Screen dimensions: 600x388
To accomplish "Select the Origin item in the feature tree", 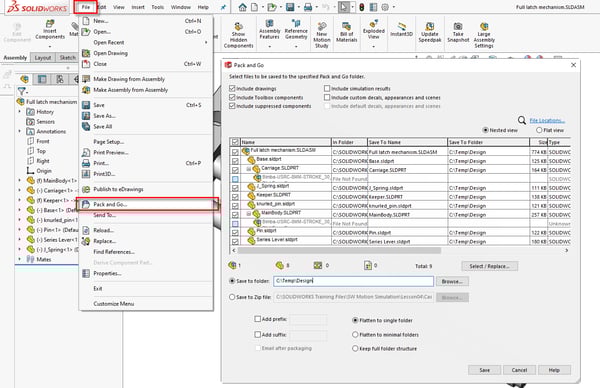I will coord(39,171).
